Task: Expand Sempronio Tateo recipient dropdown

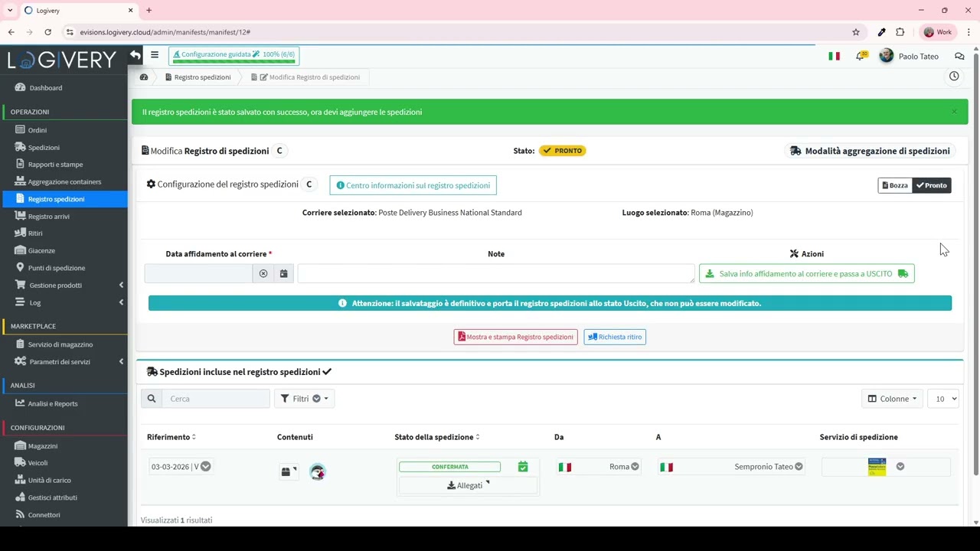Action: pos(799,467)
